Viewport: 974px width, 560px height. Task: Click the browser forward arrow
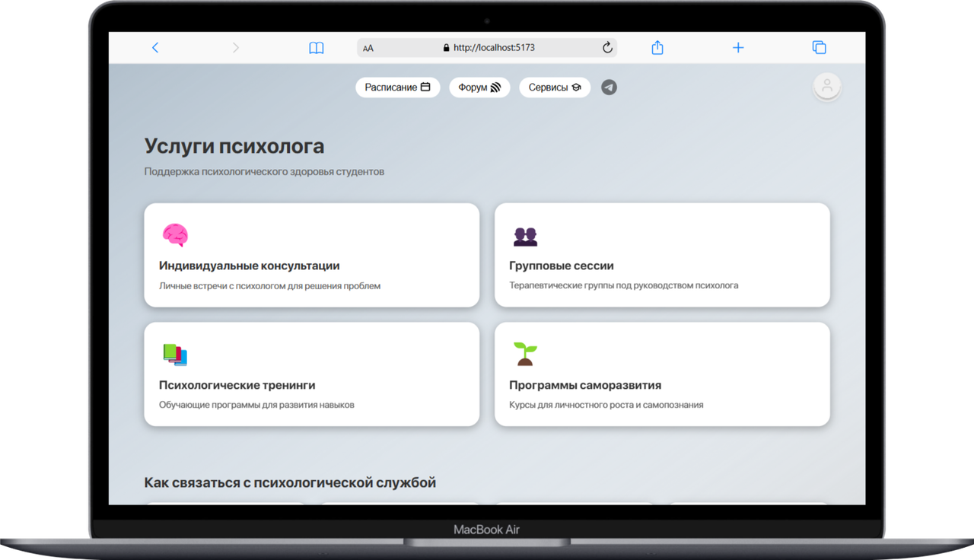236,47
